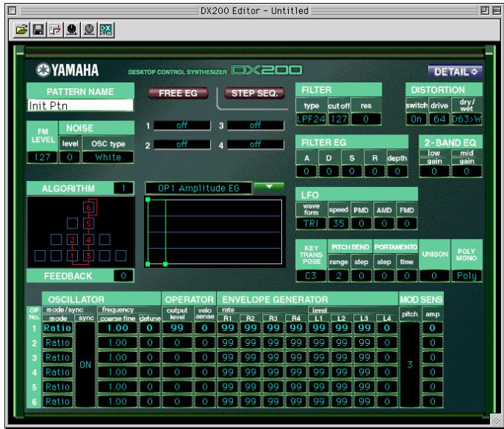The height and width of the screenshot is (429, 504).
Task: Click operator 1 box in algorithm diagram
Action: click(x=72, y=256)
